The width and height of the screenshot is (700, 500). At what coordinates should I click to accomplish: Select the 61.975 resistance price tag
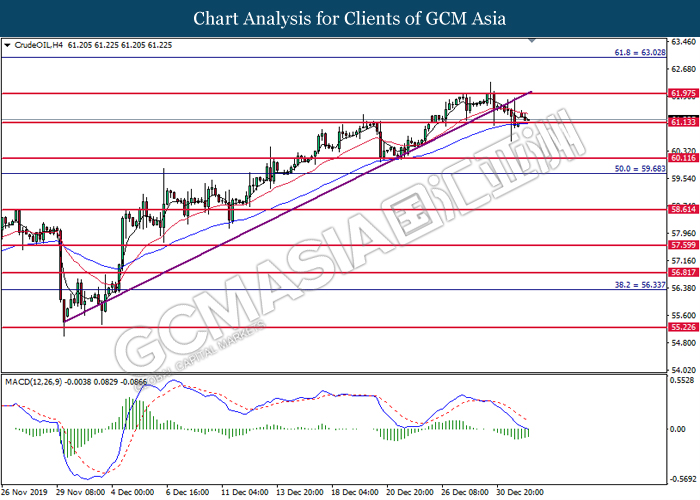[683, 93]
